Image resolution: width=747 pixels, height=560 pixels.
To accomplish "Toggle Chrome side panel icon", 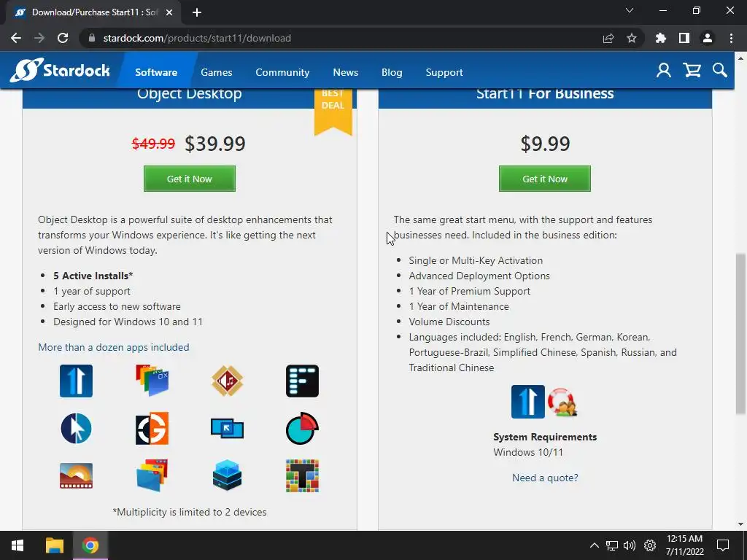I will 684,38.
